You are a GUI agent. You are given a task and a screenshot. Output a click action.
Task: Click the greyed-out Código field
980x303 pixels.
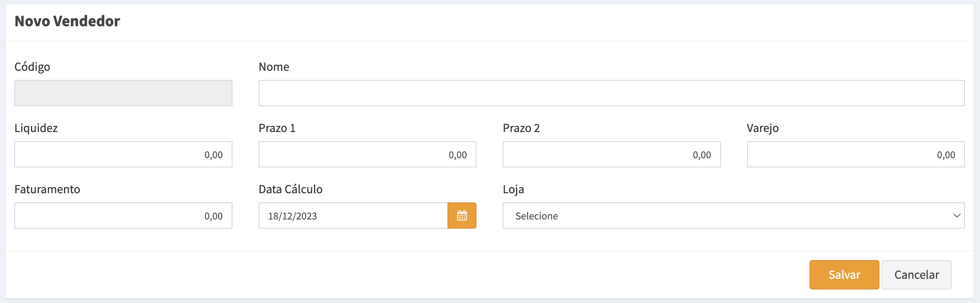[x=123, y=93]
